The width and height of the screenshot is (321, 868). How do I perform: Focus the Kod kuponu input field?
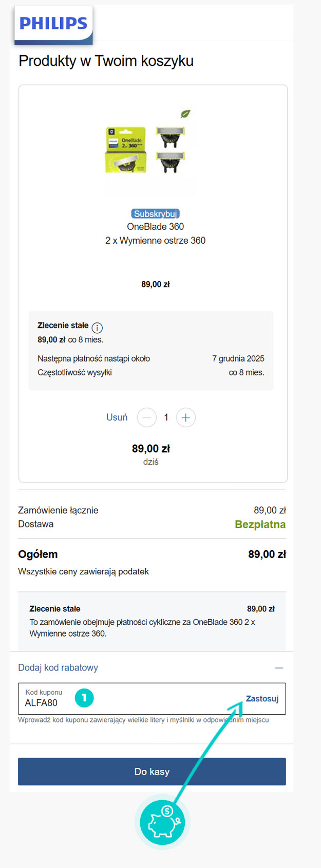(152, 698)
